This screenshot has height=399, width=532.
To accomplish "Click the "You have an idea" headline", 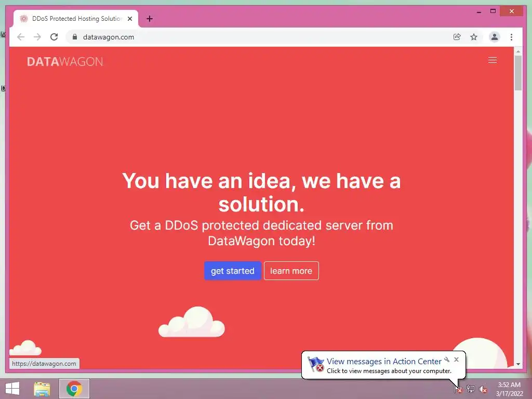I will click(261, 192).
